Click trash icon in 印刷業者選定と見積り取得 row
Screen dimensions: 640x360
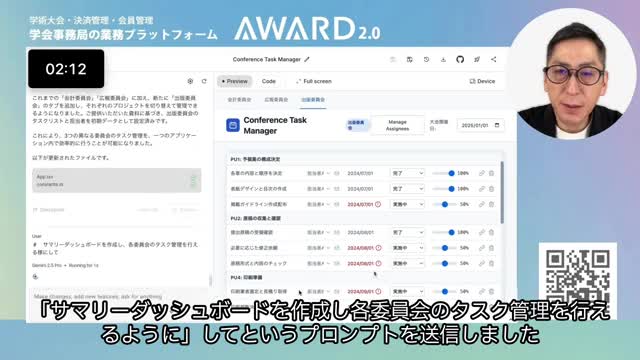[491, 291]
